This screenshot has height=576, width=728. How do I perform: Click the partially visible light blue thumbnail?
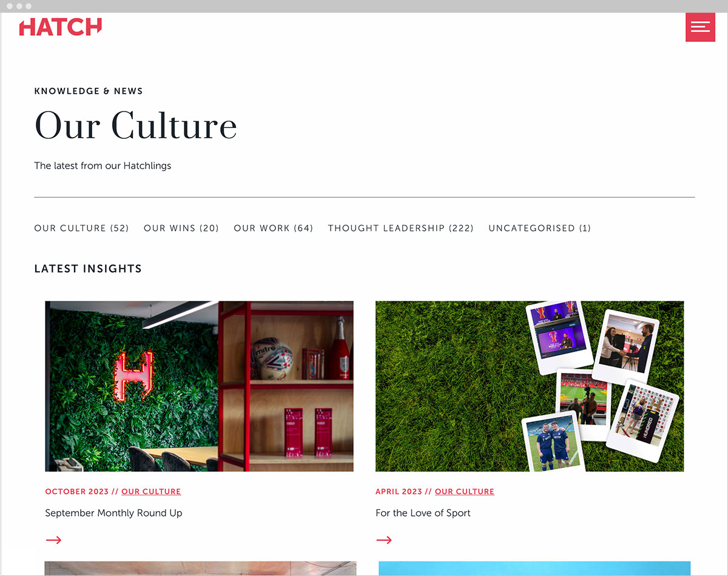click(534, 568)
